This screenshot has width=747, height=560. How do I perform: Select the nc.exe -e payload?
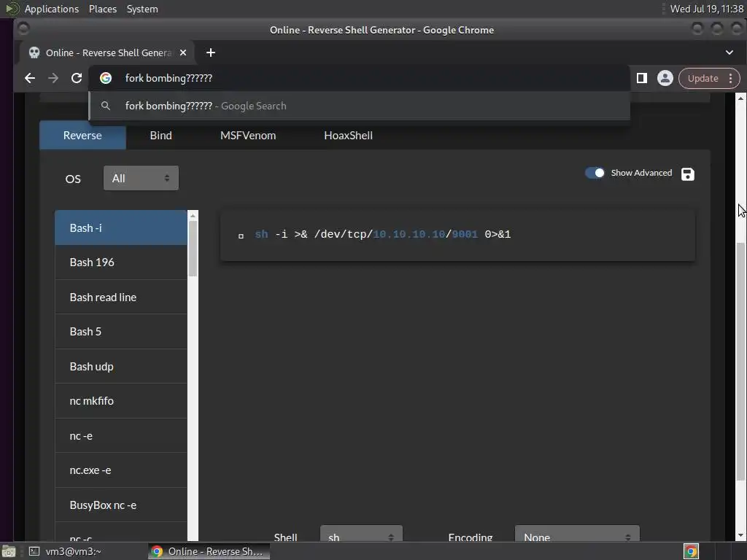click(121, 470)
